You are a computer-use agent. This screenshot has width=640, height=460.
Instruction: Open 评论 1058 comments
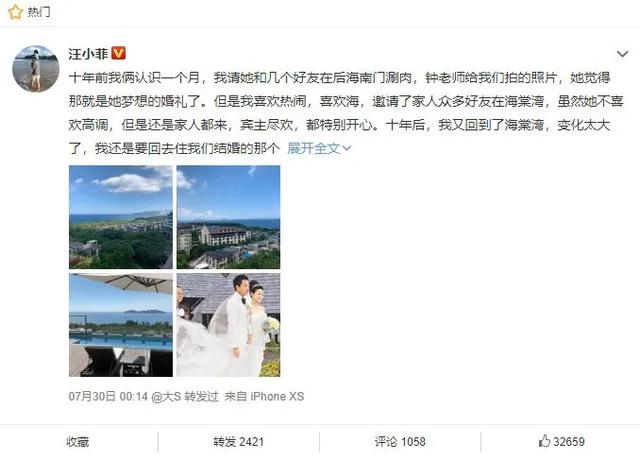400,442
